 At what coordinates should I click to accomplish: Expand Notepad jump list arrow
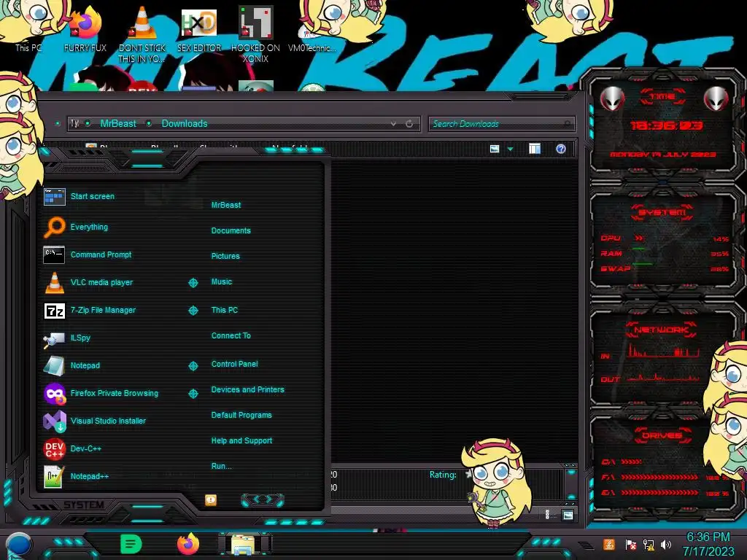[x=193, y=366]
